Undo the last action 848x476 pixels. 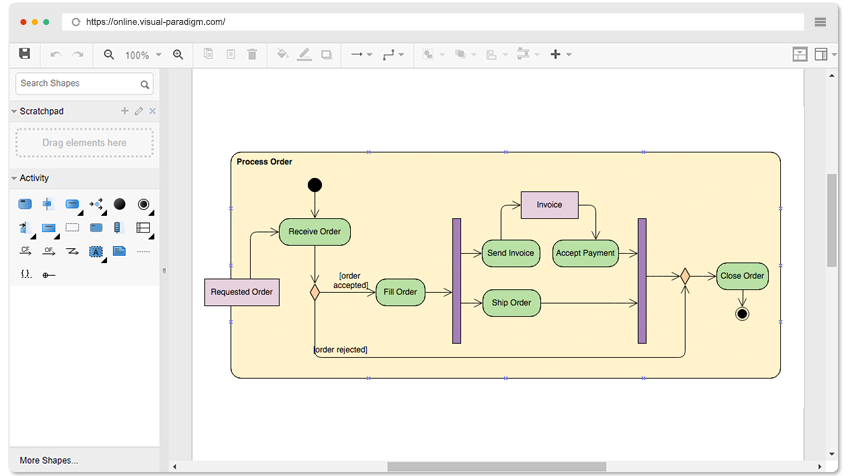click(55, 54)
